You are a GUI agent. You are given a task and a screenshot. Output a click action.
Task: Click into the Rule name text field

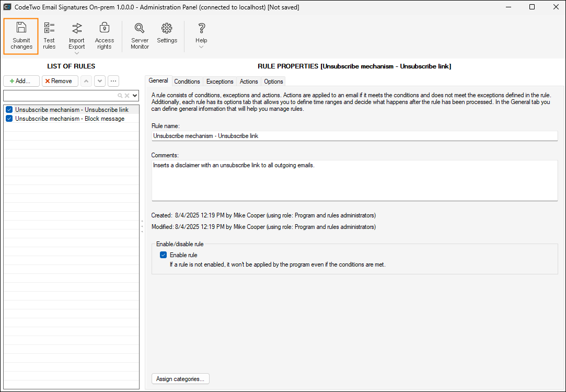(x=354, y=136)
